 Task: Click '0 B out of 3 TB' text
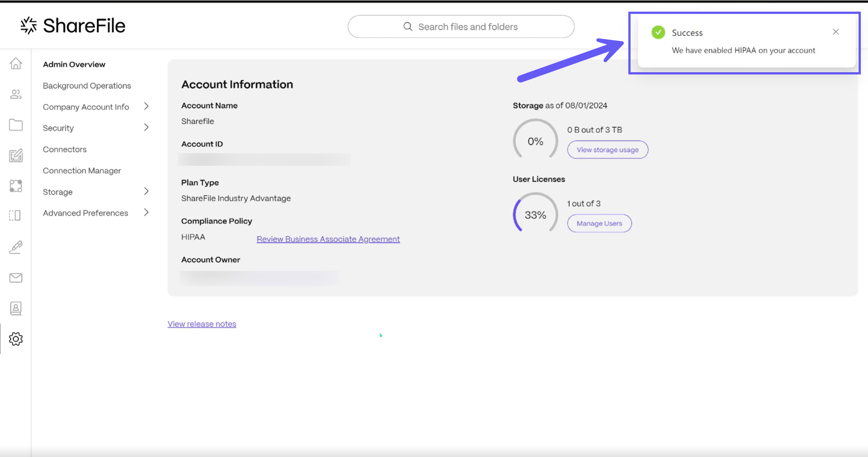[595, 130]
